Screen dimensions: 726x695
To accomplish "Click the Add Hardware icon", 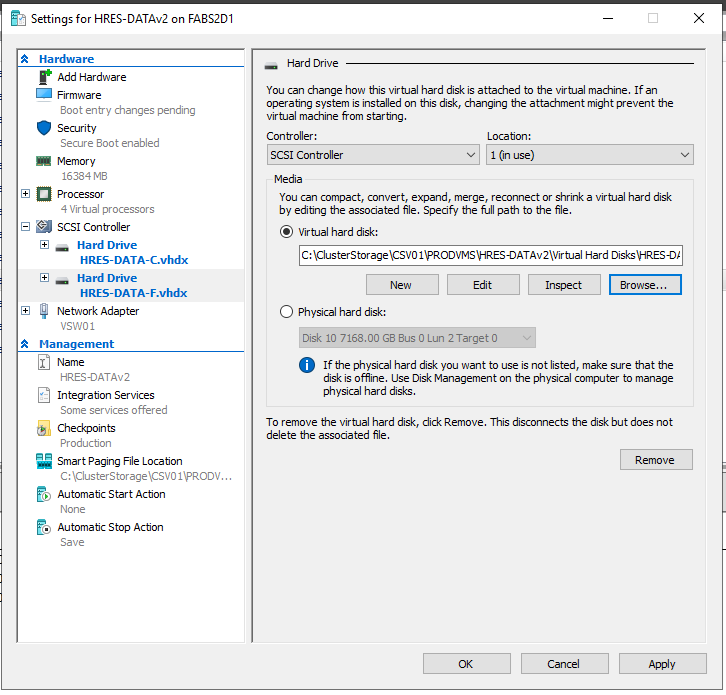I will (44, 77).
